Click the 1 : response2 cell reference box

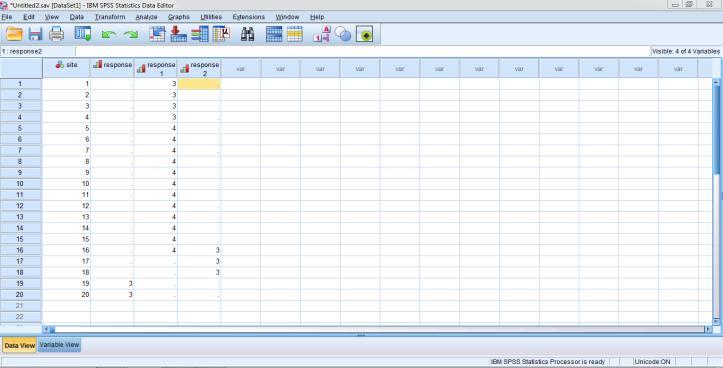click(x=37, y=52)
